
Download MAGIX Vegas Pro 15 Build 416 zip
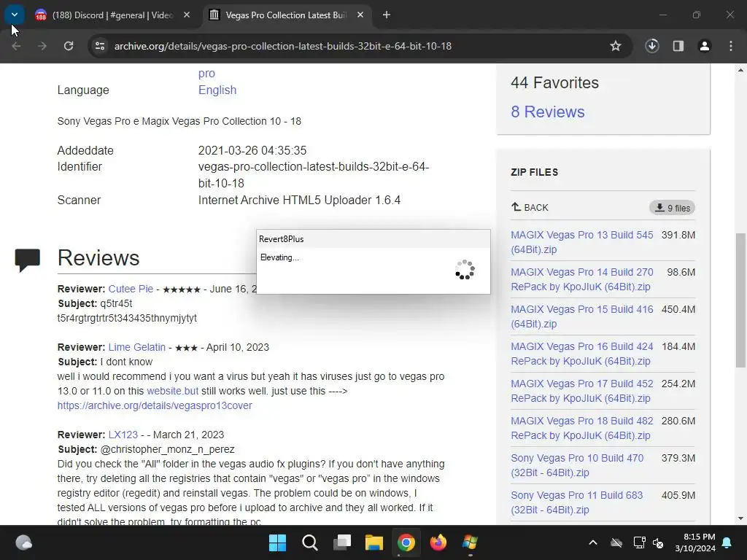[x=581, y=316]
